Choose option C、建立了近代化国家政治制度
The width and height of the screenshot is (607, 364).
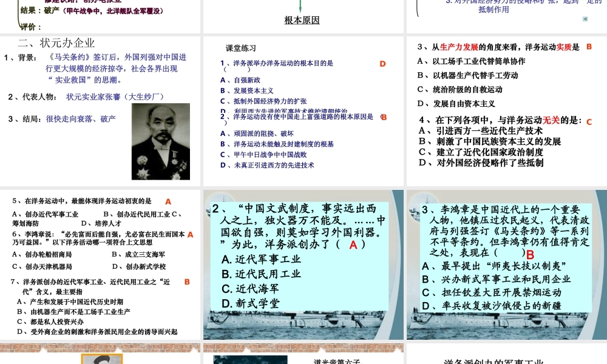pyautogui.click(x=481, y=152)
